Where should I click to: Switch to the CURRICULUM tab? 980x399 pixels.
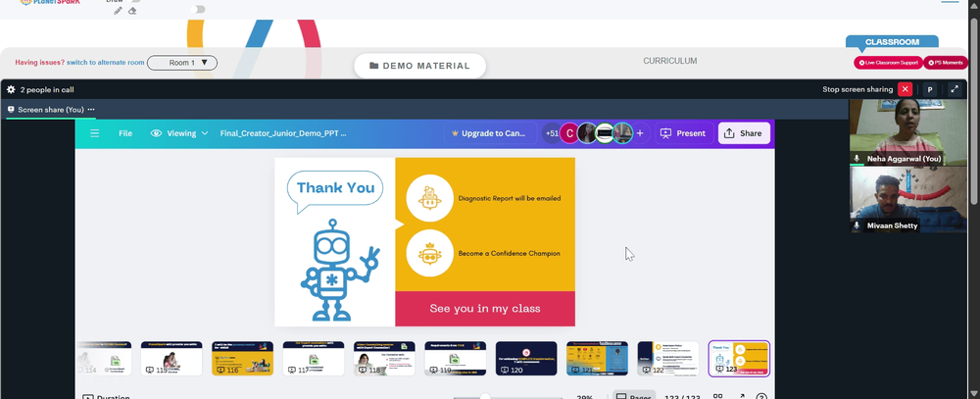coord(670,61)
